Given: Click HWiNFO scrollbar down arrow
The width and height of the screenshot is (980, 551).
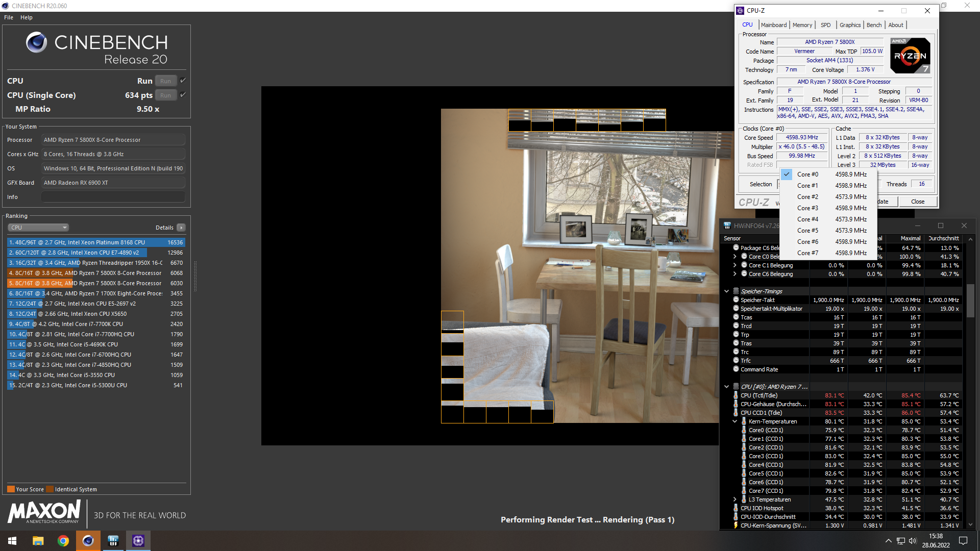Looking at the screenshot, I should (970, 524).
